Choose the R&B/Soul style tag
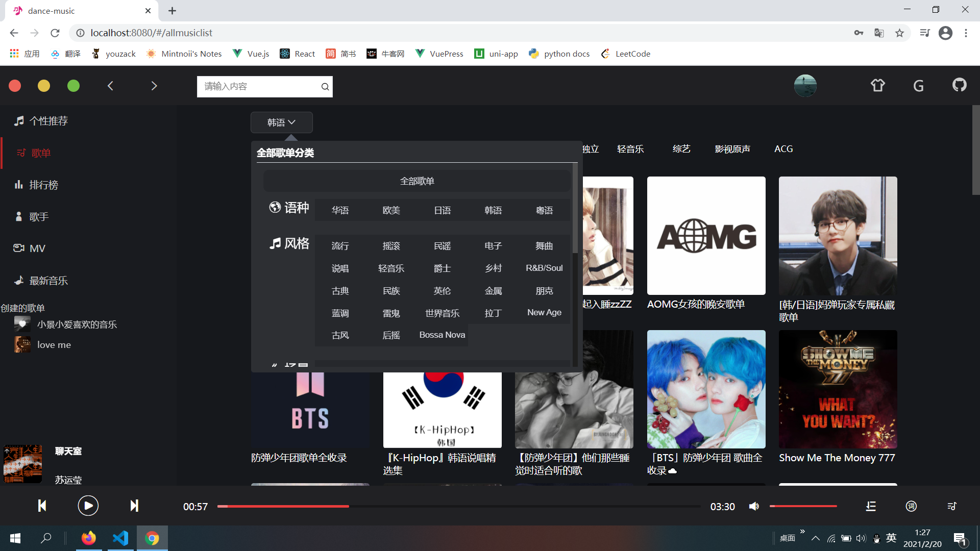Image resolution: width=980 pixels, height=551 pixels. click(x=544, y=268)
